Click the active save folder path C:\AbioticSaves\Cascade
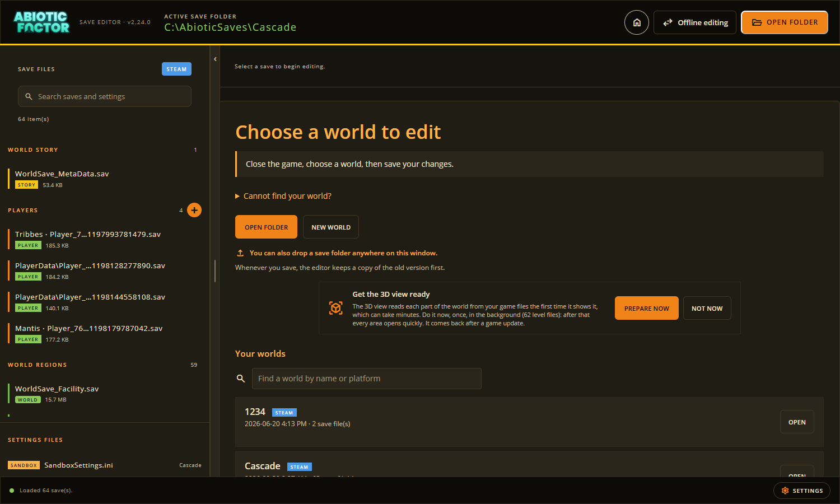The width and height of the screenshot is (840, 504). [x=230, y=27]
